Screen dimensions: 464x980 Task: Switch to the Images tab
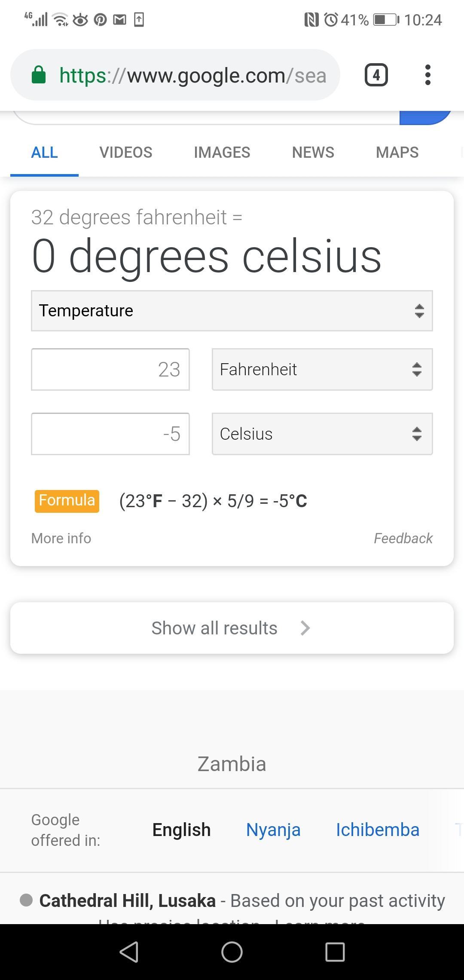(222, 153)
